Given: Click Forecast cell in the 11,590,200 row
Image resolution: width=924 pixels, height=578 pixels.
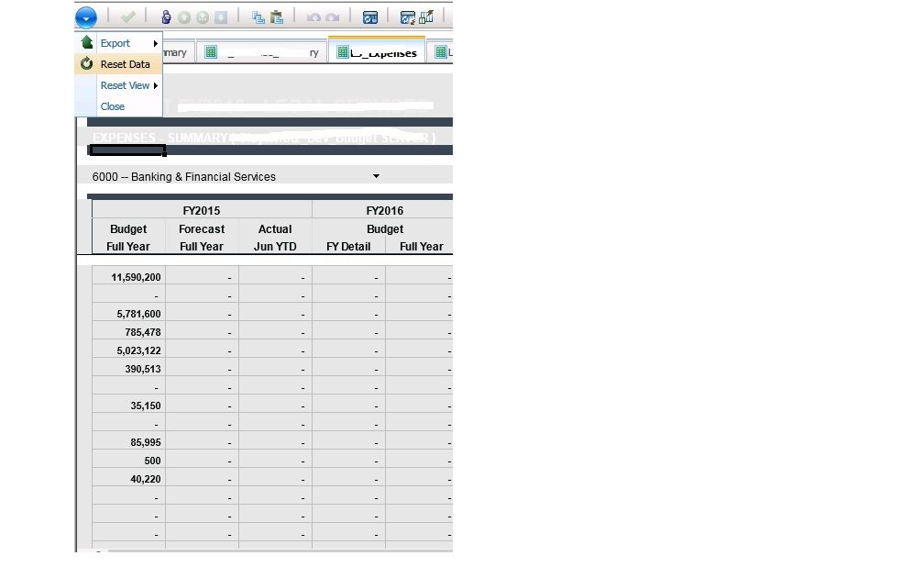Looking at the screenshot, I should coord(202,277).
